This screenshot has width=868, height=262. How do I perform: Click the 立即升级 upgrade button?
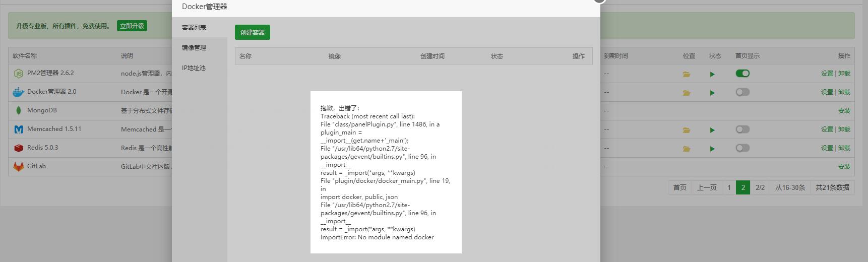coord(132,26)
